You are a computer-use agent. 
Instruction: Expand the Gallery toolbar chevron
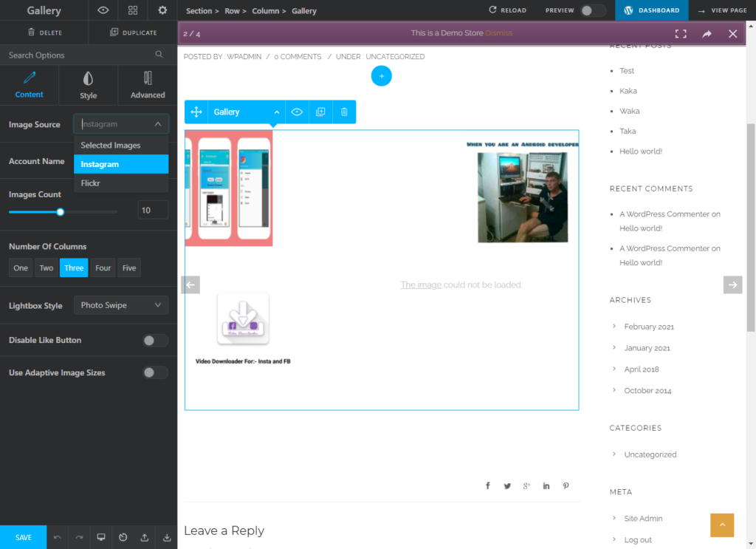277,112
